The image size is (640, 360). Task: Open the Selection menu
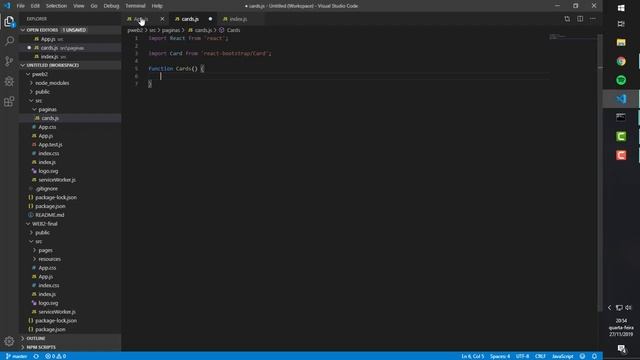pyautogui.click(x=56, y=6)
